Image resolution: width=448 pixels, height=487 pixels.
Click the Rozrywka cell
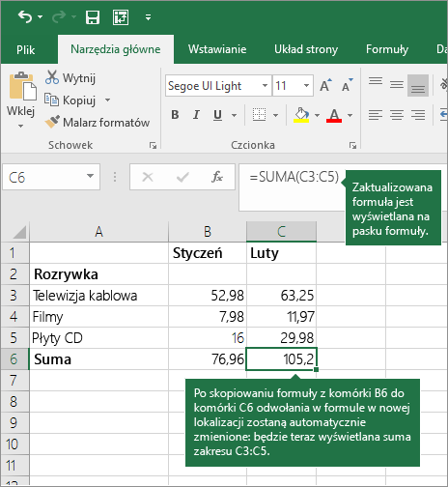coord(98,274)
